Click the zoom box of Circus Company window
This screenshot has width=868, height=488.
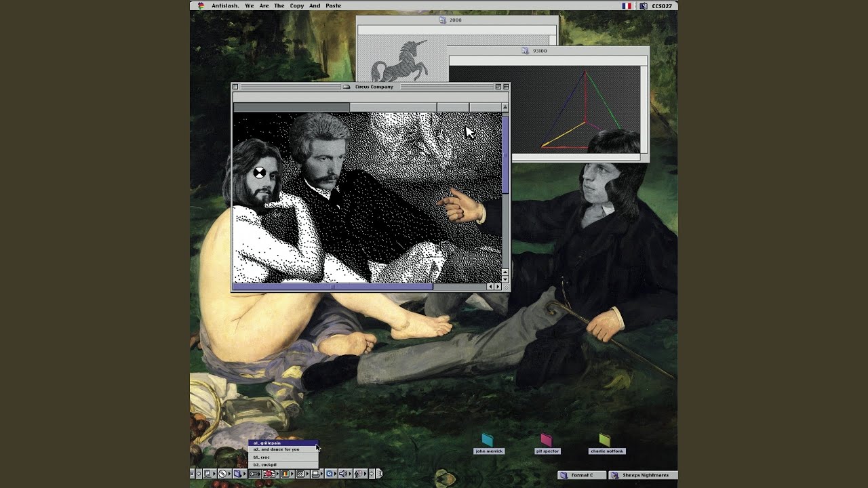tap(498, 87)
